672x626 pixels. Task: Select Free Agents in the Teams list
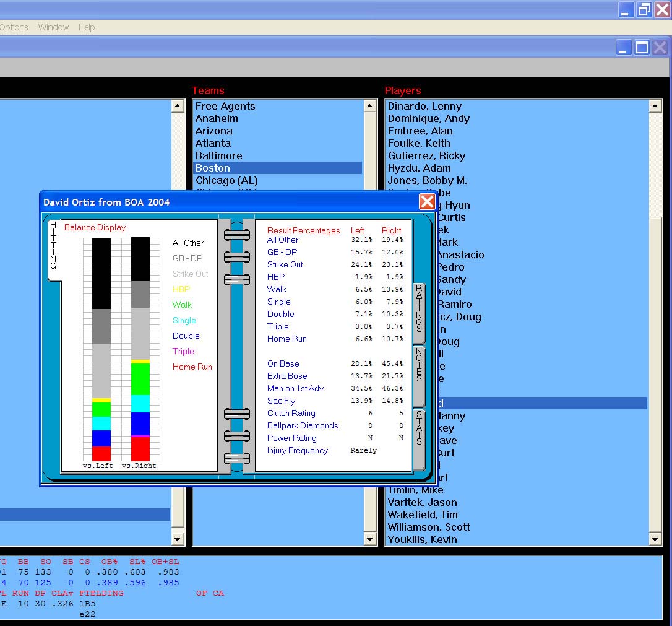coord(277,106)
